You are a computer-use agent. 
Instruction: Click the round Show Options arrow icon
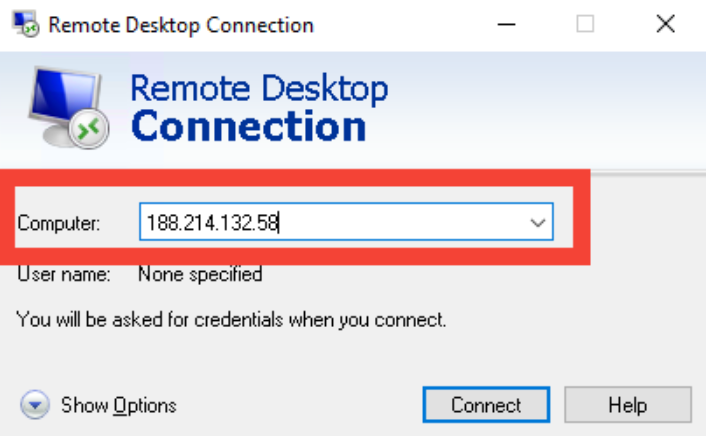35,405
